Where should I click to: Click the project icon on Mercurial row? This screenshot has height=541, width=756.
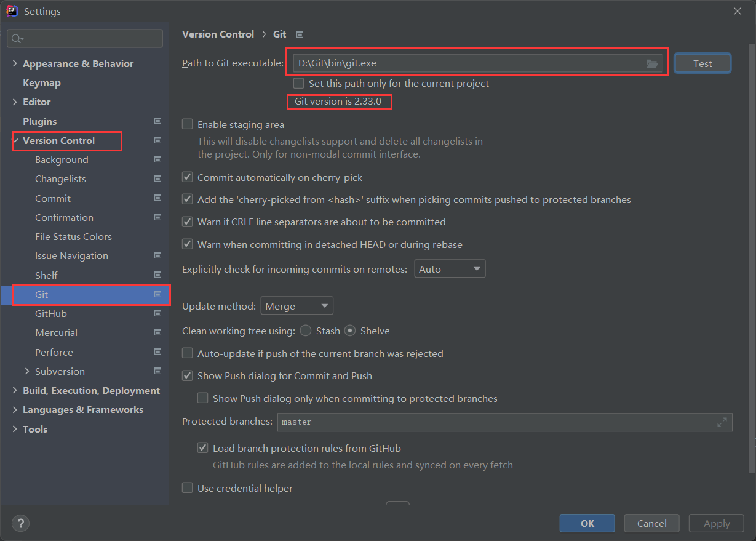[x=157, y=332]
